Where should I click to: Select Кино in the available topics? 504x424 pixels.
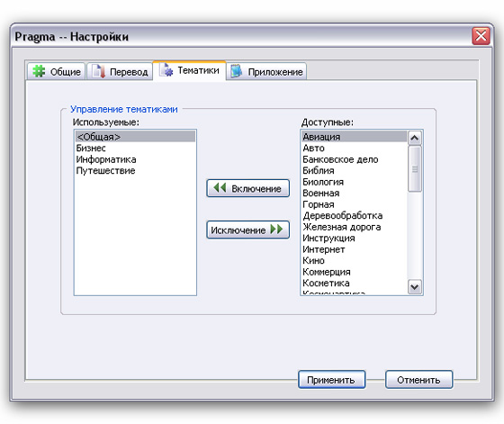[x=355, y=260]
